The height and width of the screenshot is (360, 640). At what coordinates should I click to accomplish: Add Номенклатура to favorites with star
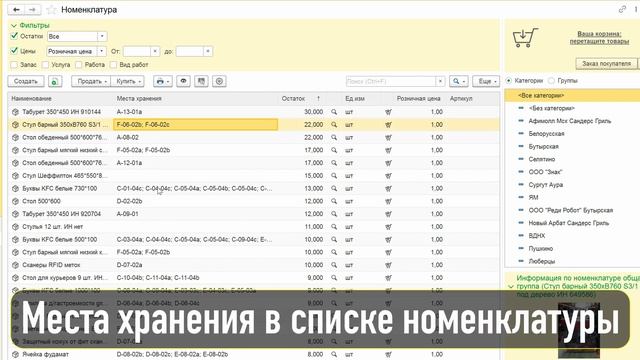tap(51, 9)
